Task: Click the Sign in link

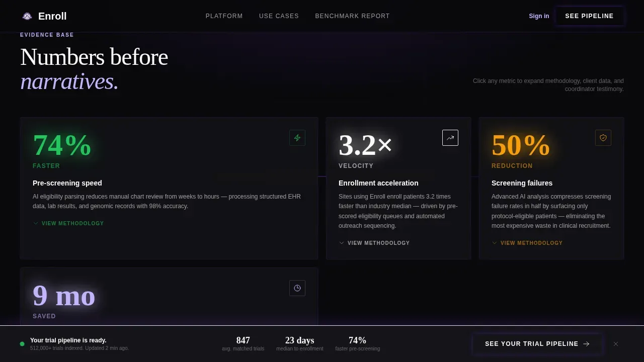Action: [539, 16]
